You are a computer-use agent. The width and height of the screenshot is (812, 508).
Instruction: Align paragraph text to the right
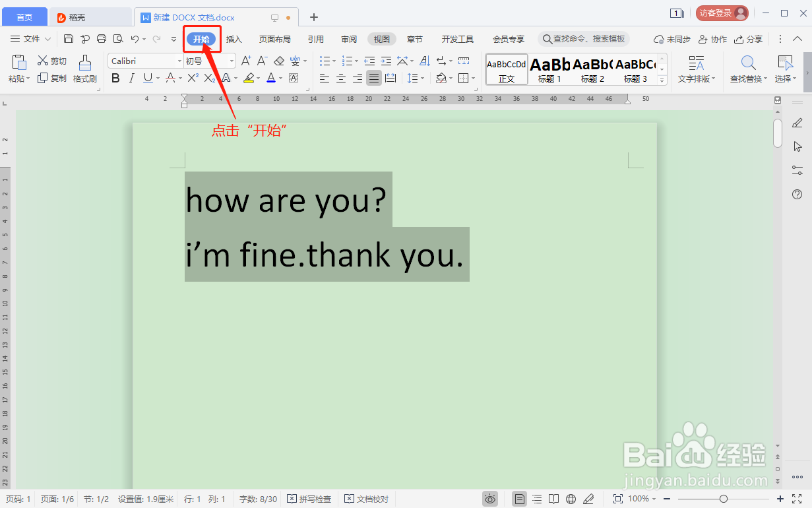pos(358,79)
